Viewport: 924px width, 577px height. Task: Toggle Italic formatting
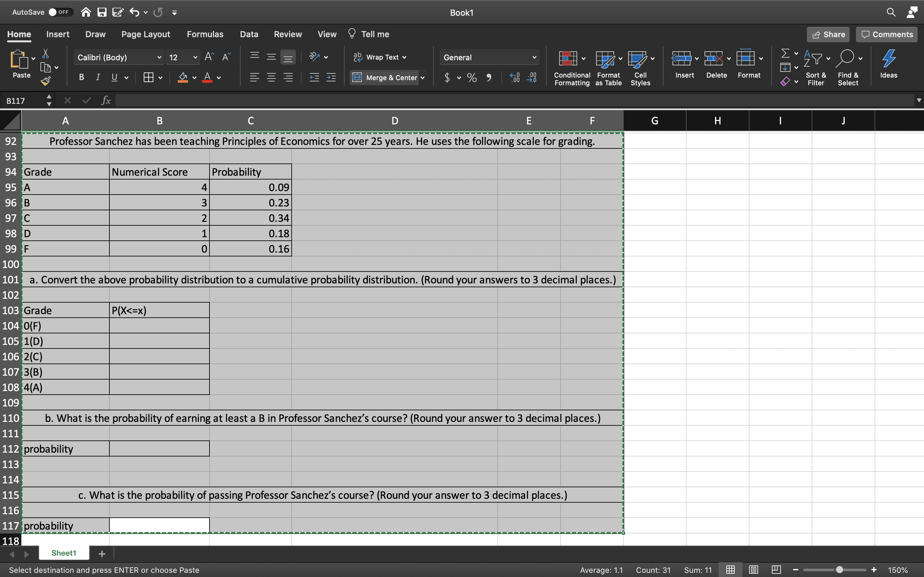(98, 78)
